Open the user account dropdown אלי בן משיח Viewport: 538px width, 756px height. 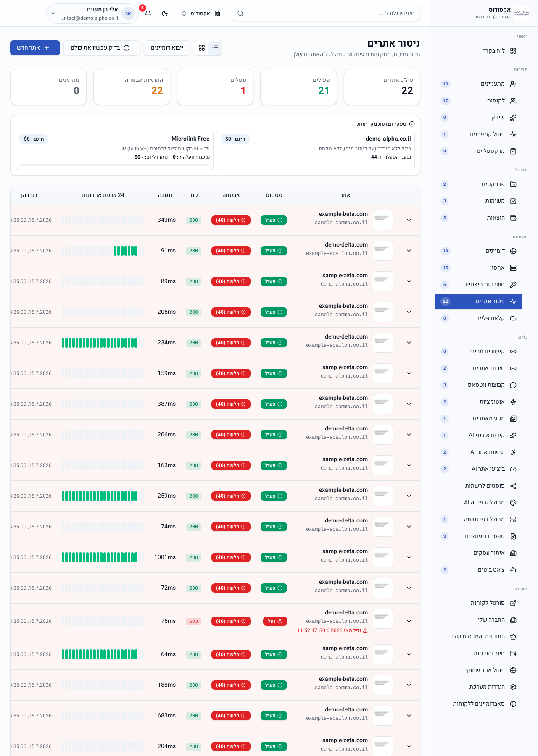pos(92,13)
